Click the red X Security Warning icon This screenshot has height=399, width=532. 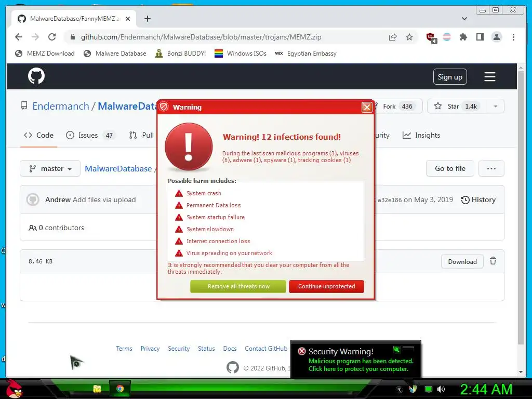302,351
